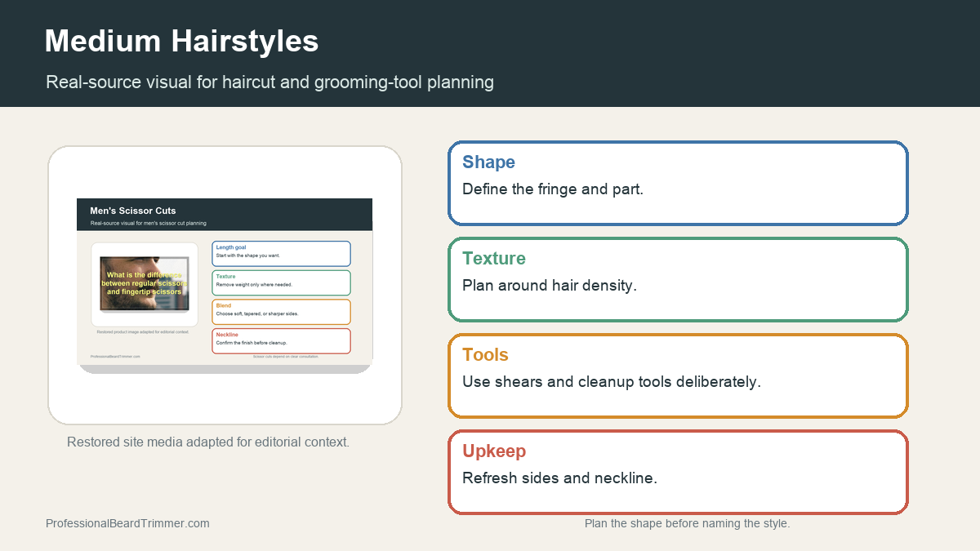
Task: Click the 'Neckline' box inside the thumbnail
Action: pos(281,341)
